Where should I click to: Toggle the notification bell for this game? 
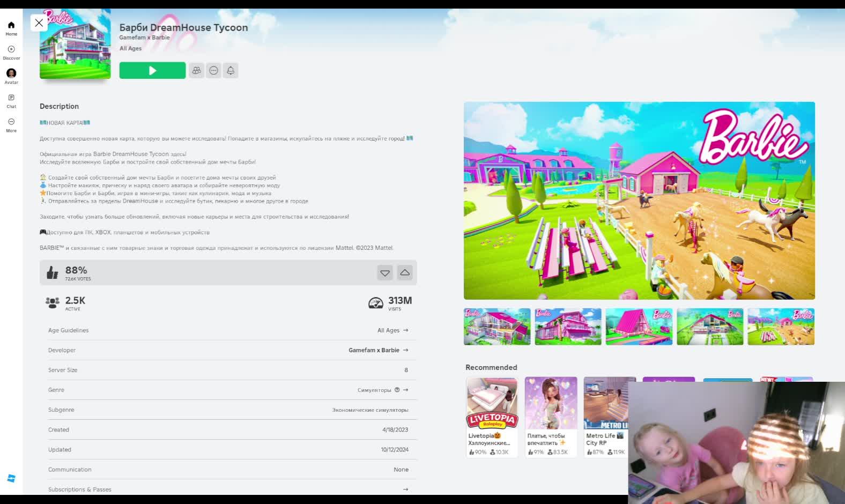pos(231,70)
